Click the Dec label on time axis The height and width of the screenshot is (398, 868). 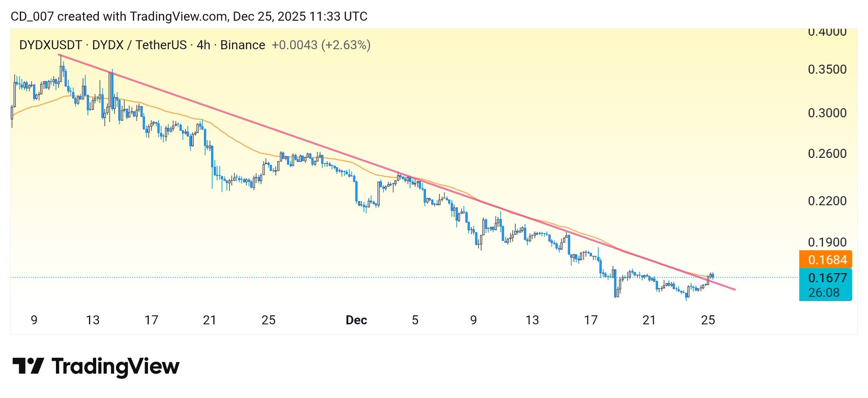pyautogui.click(x=356, y=320)
